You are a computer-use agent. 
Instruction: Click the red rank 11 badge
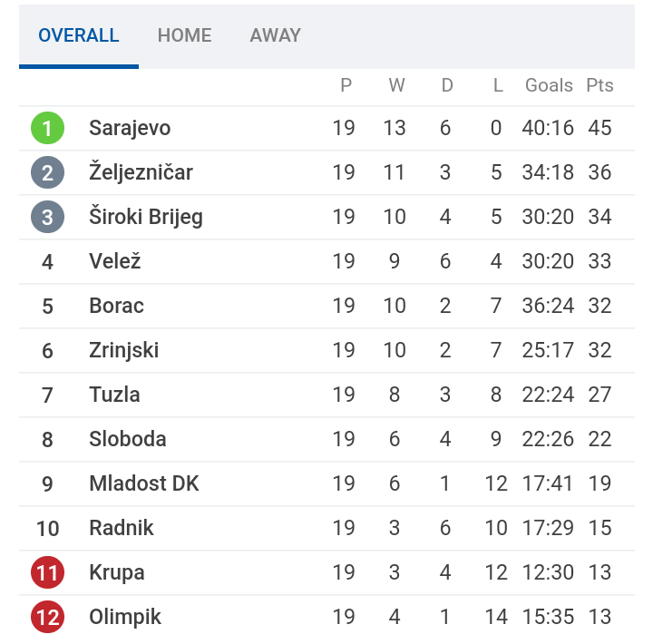(47, 572)
